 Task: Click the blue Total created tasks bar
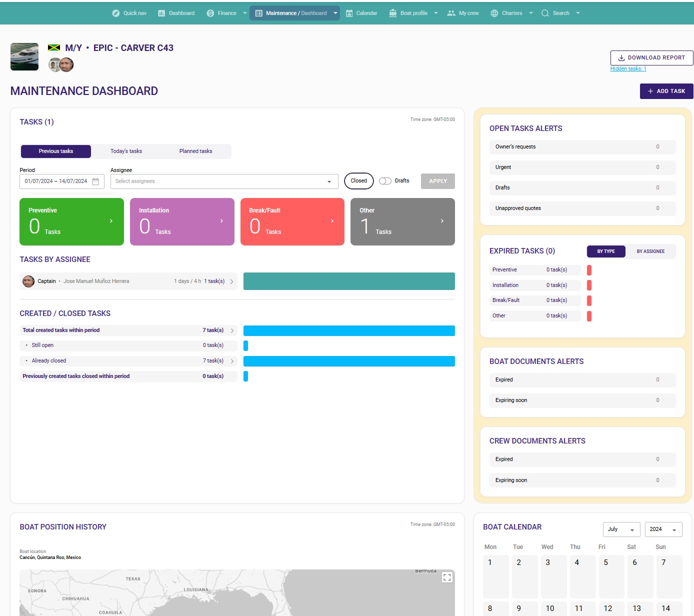pos(349,330)
